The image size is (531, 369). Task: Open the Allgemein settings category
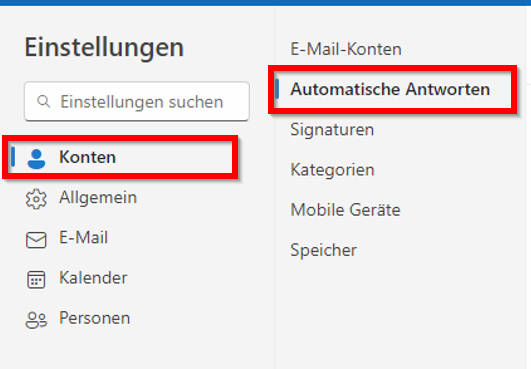(98, 197)
